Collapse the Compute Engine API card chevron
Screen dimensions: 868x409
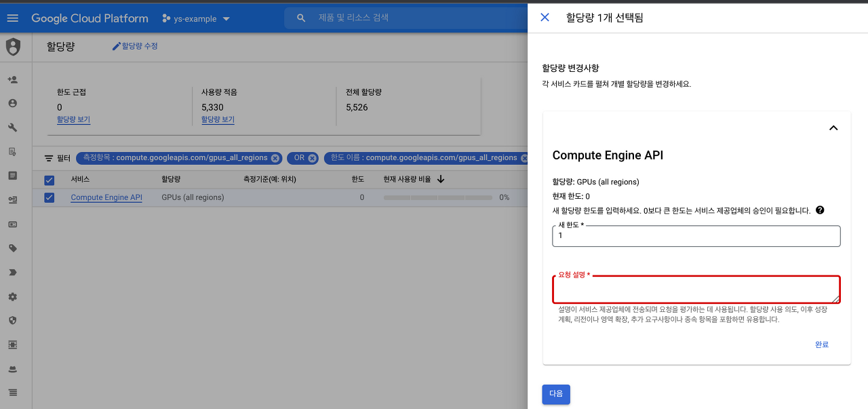coord(833,128)
